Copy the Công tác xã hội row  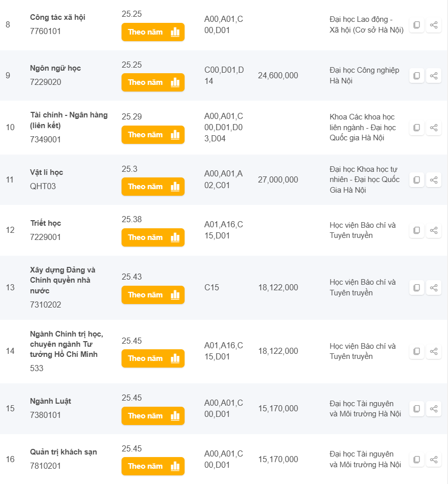[416, 25]
